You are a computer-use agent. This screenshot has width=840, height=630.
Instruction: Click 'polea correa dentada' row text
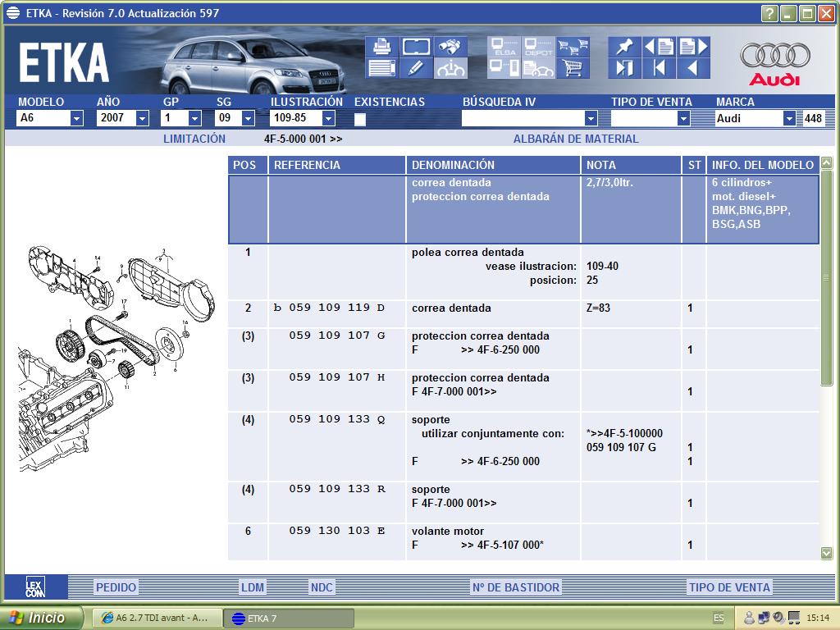(x=468, y=253)
